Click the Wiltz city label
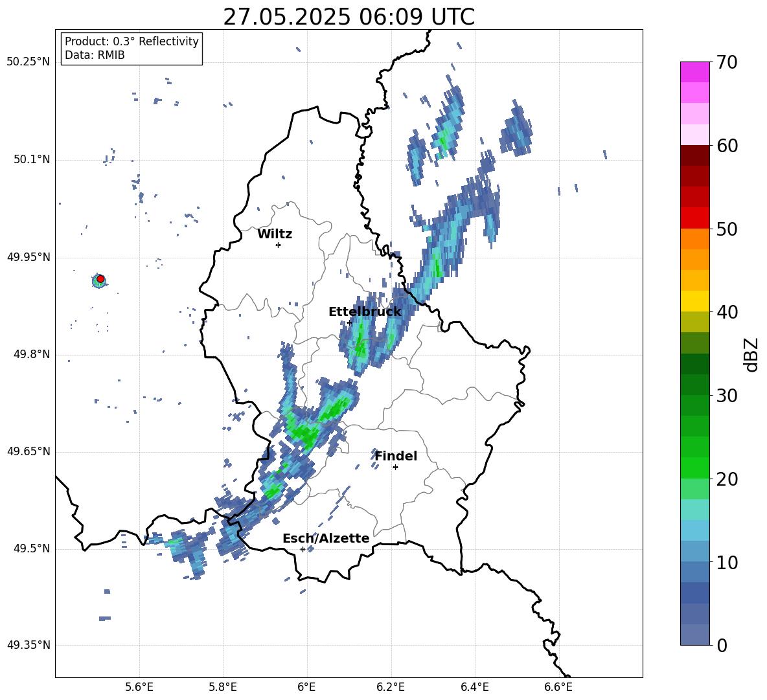The height and width of the screenshot is (700, 767). (275, 234)
